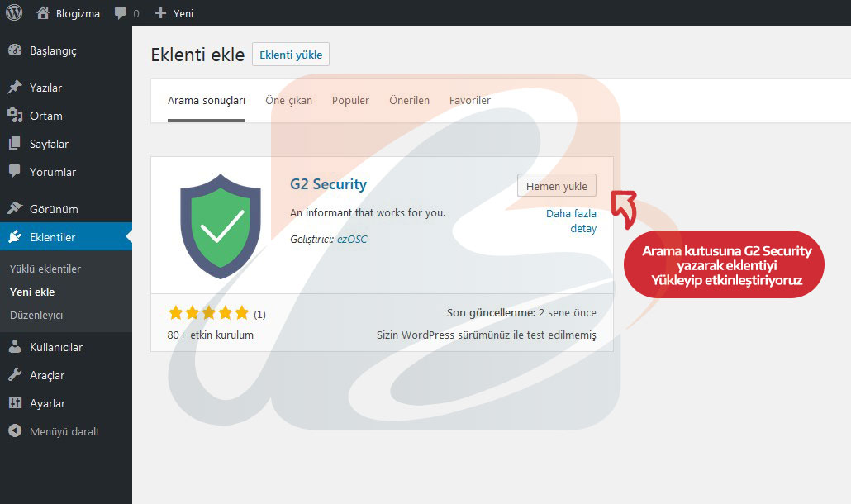Screen dimensions: 851x504
Task: Click the Görünüm paintbrush icon
Action: 15,208
